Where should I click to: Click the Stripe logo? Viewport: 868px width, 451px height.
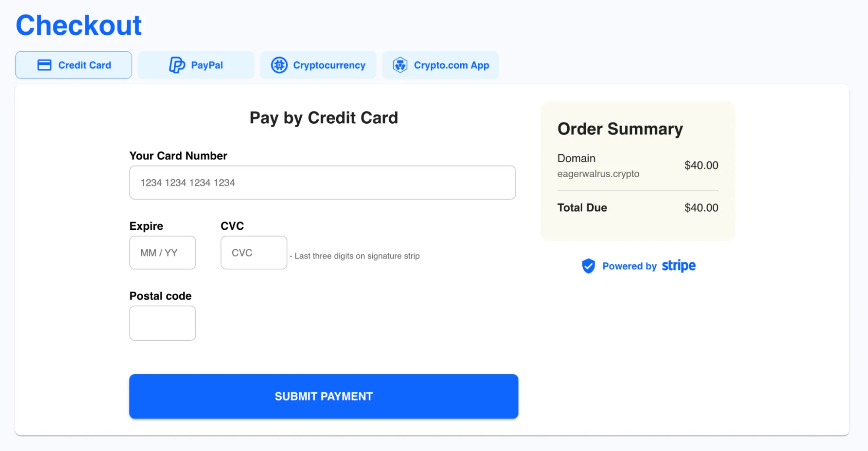tap(678, 265)
